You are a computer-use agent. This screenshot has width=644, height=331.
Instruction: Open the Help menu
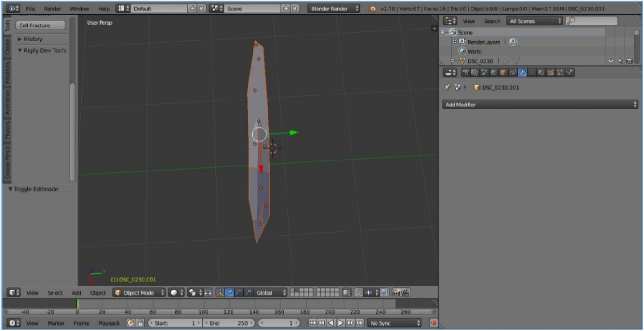pos(104,9)
